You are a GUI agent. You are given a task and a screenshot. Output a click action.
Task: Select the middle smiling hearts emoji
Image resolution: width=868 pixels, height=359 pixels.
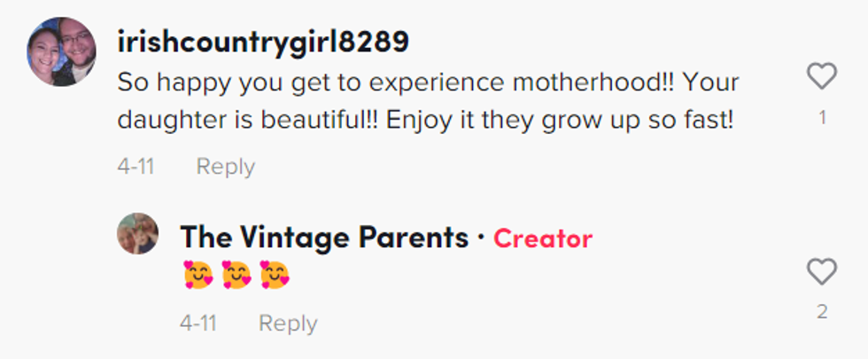(236, 276)
